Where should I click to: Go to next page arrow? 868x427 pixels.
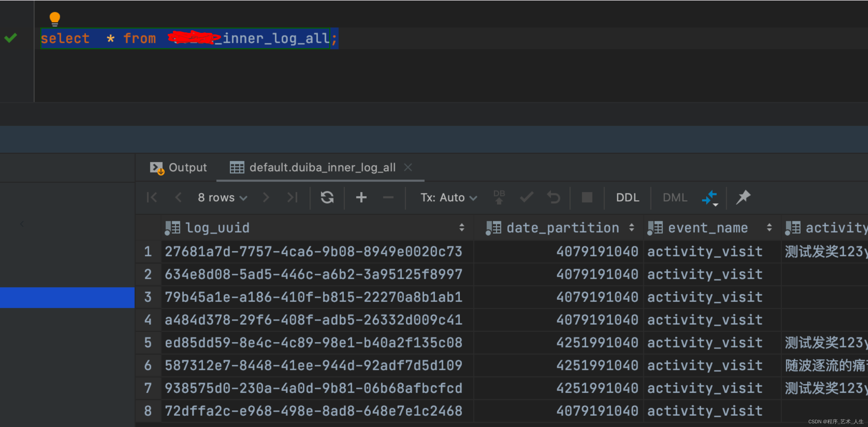266,197
